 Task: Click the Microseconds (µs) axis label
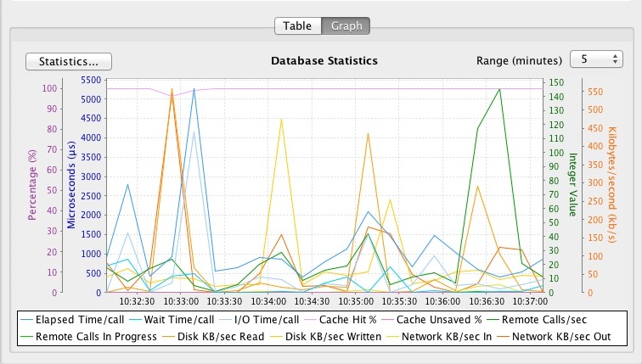click(x=71, y=185)
